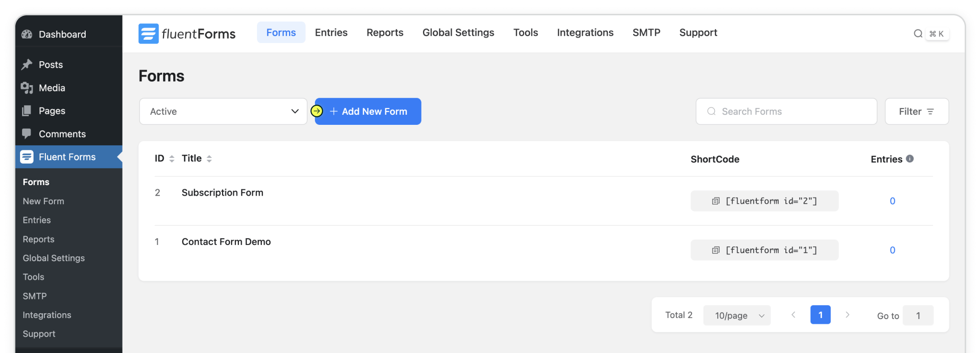Copy shortcode icon for form id 1
The image size is (980, 353).
click(x=716, y=250)
